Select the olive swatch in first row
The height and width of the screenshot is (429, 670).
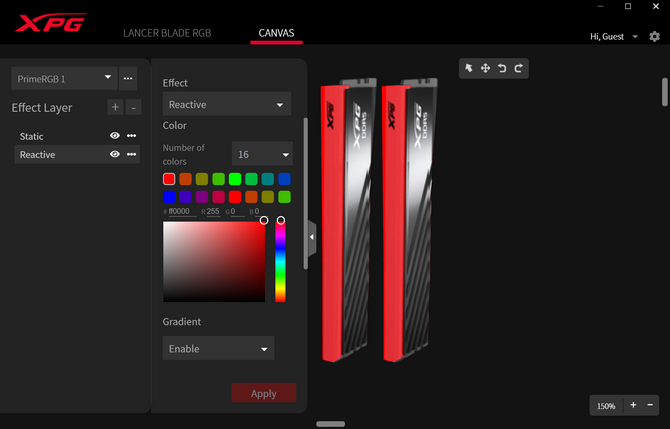click(x=202, y=179)
